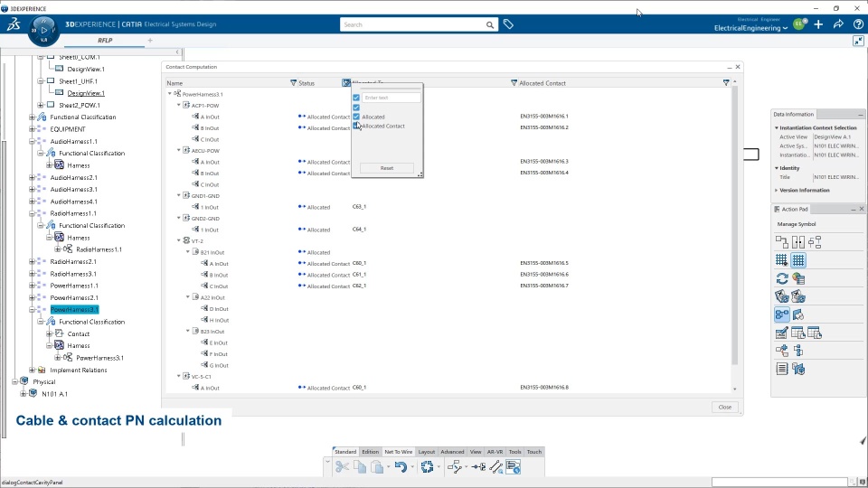Viewport: 868px width, 488px height.
Task: Click the chart edit pencil icon in Action Pad
Action: (x=781, y=333)
